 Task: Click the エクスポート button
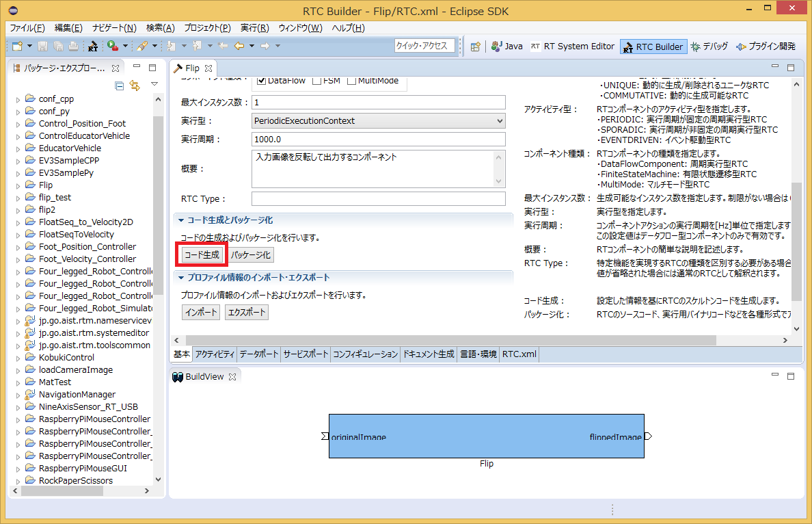(x=247, y=313)
